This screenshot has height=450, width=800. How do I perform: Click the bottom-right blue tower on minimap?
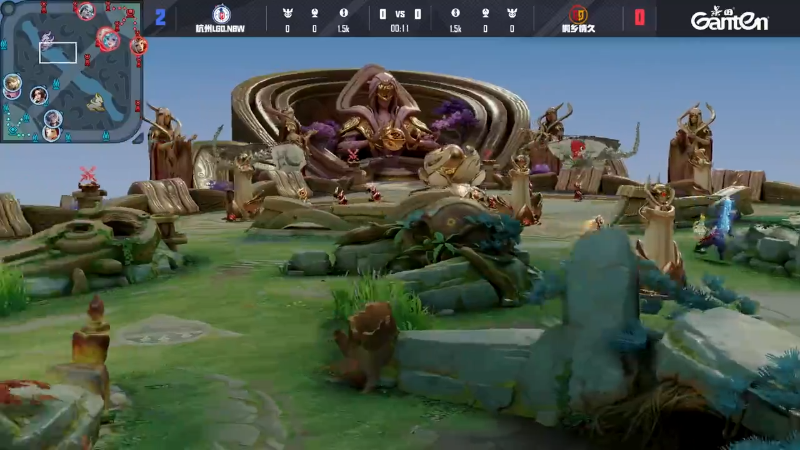[x=106, y=136]
